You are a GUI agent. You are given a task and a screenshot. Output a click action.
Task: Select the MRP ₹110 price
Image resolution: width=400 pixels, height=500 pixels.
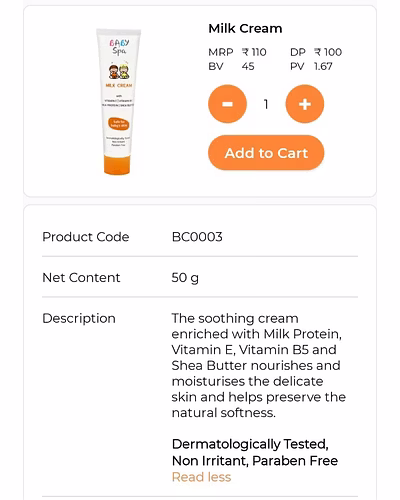(237, 52)
